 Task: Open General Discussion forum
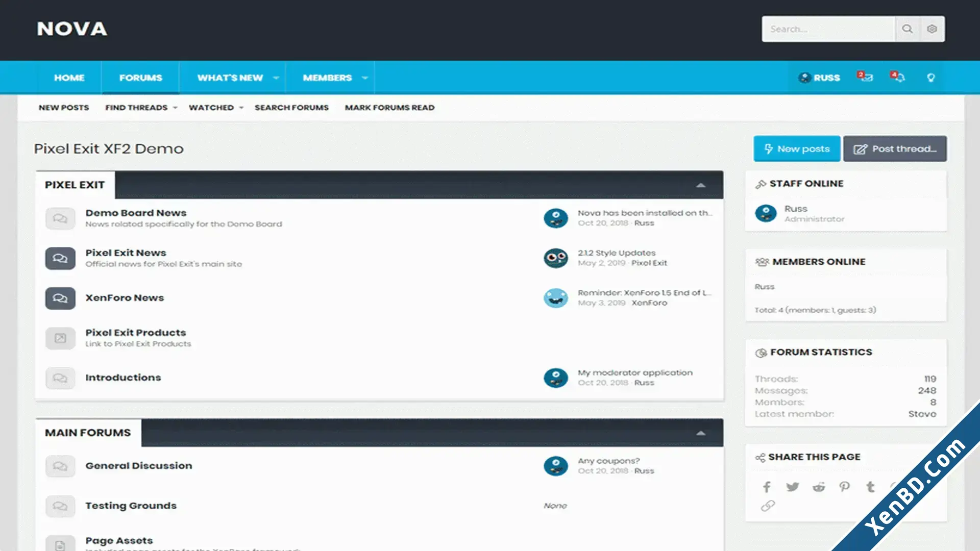[139, 466]
